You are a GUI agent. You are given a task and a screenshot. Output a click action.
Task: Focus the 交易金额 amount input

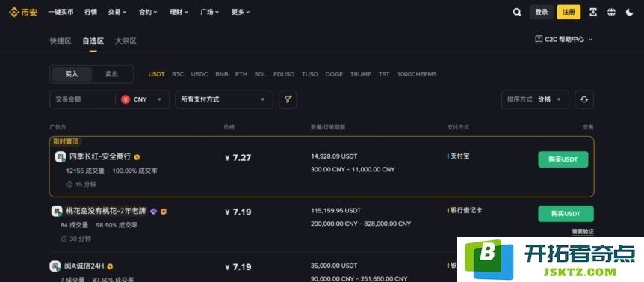point(82,99)
